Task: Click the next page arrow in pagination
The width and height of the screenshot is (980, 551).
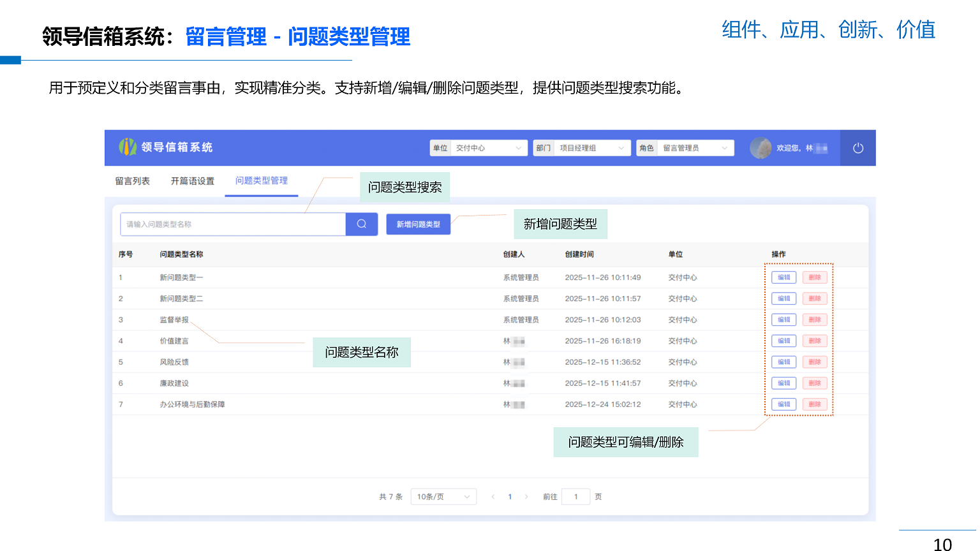Action: [526, 496]
